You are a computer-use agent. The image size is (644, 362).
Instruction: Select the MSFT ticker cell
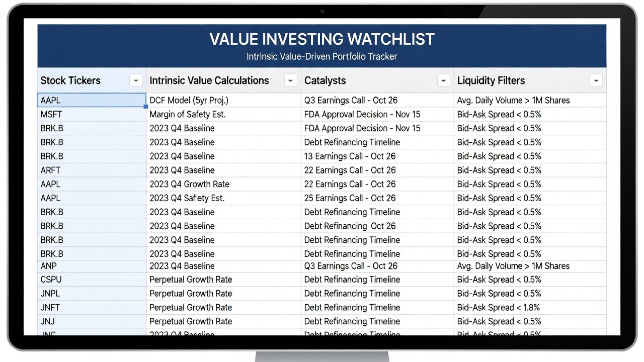pyautogui.click(x=92, y=114)
